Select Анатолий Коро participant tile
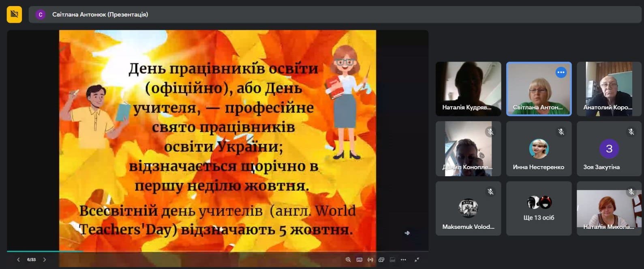 [x=609, y=89]
